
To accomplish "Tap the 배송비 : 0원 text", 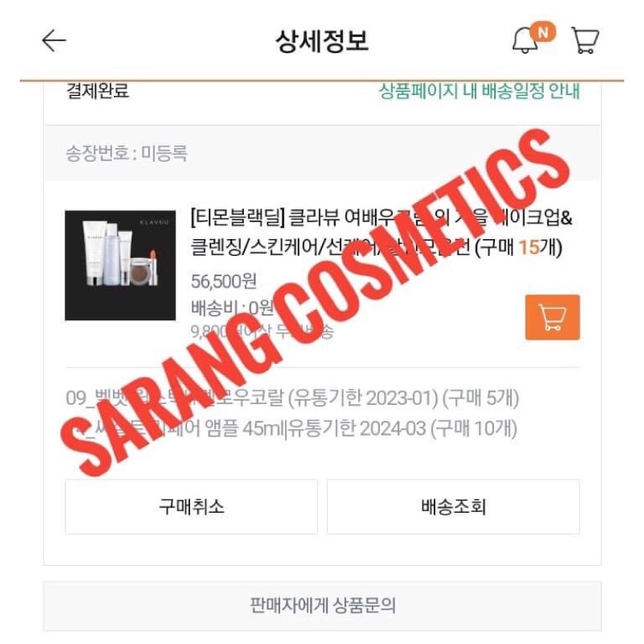I will [232, 307].
